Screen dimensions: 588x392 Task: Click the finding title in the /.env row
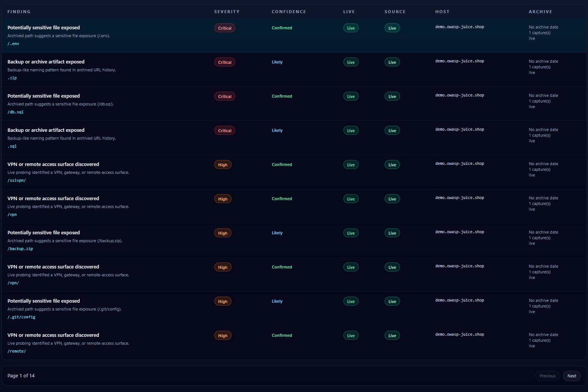click(44, 28)
